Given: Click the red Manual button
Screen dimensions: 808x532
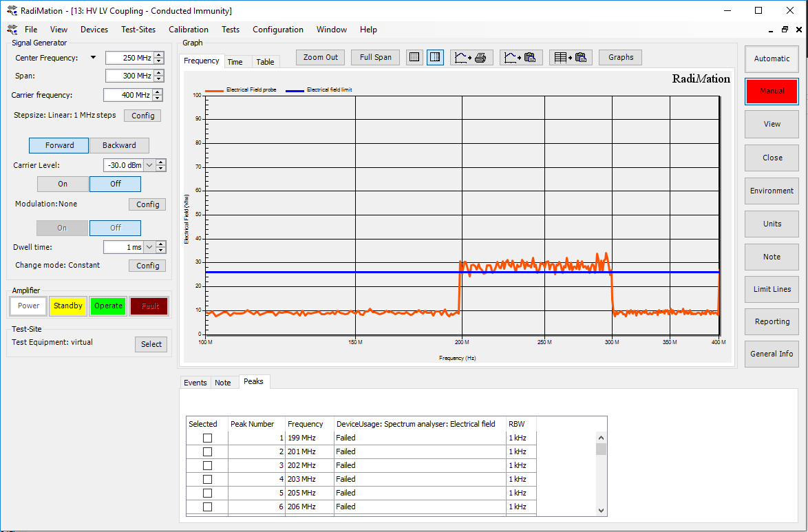Looking at the screenshot, I should coord(772,92).
